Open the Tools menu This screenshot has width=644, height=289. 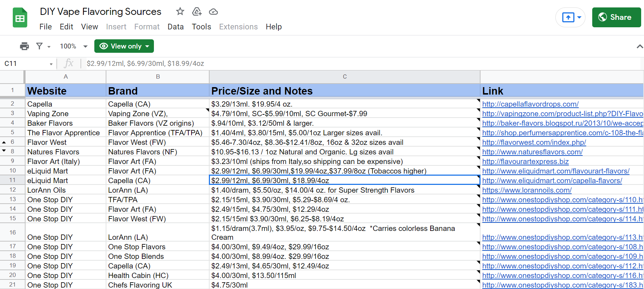click(x=201, y=27)
